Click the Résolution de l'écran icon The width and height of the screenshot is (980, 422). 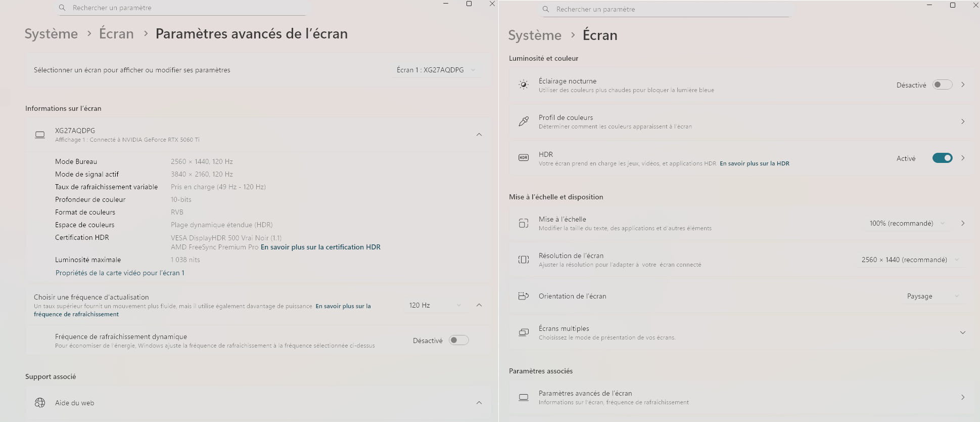[x=524, y=260]
